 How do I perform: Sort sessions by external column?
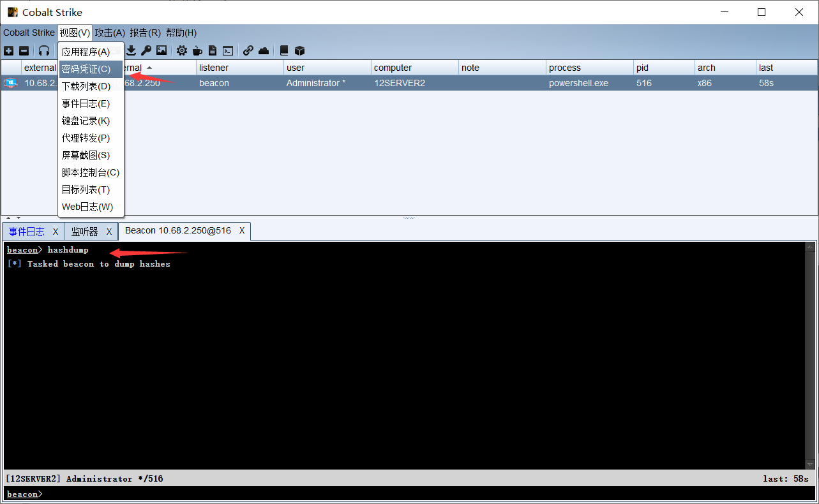(x=40, y=68)
